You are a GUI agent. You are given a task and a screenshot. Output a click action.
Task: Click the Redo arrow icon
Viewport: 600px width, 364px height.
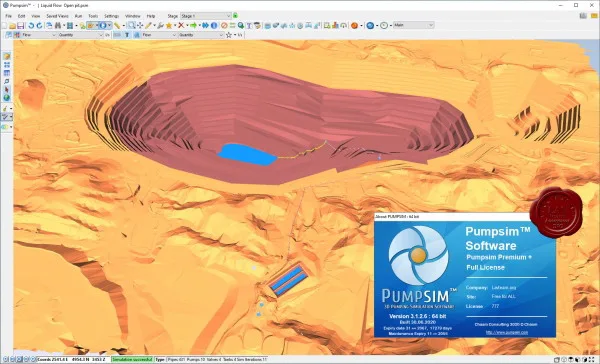click(39, 26)
